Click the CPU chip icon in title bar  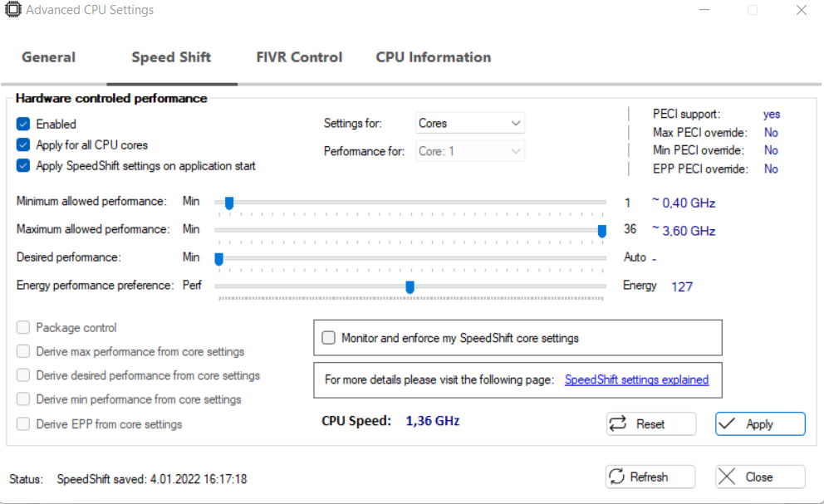13,11
